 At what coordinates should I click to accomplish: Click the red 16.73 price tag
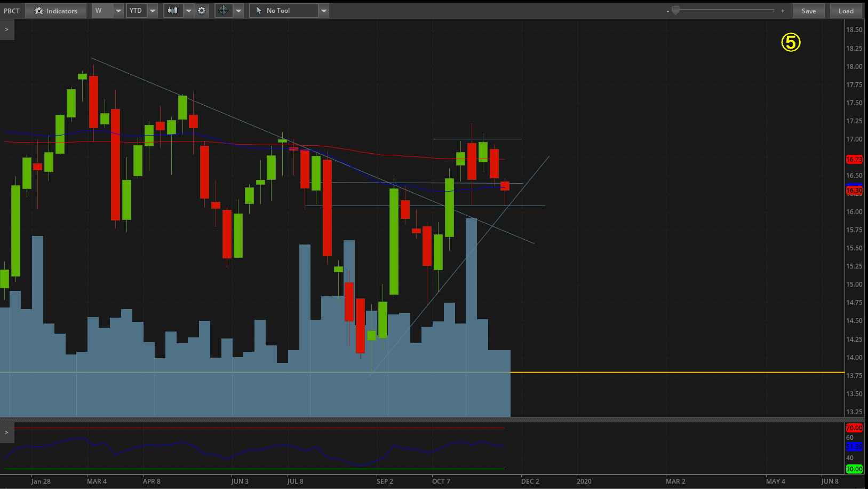pyautogui.click(x=854, y=160)
